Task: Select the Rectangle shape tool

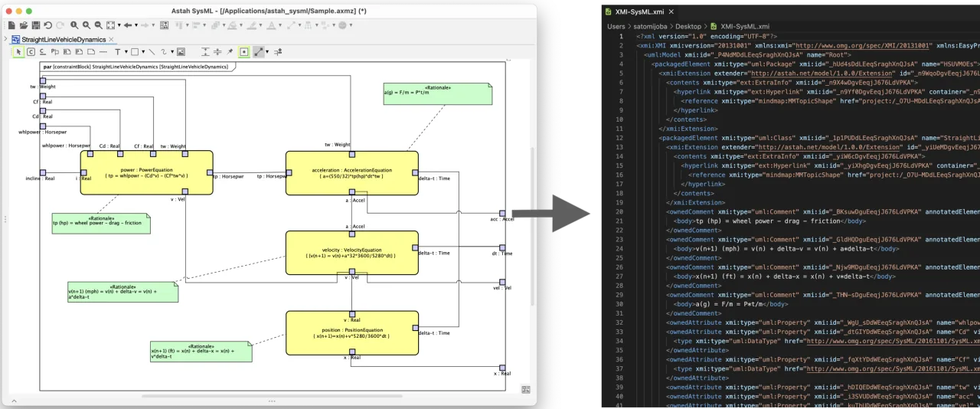Action: (135, 52)
